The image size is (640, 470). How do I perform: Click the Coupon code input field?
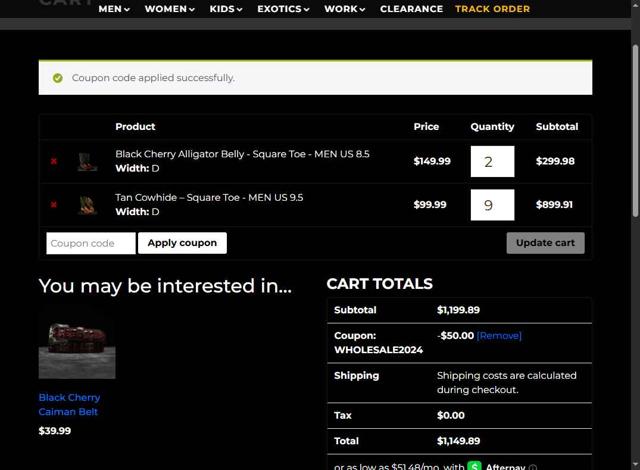coord(91,243)
